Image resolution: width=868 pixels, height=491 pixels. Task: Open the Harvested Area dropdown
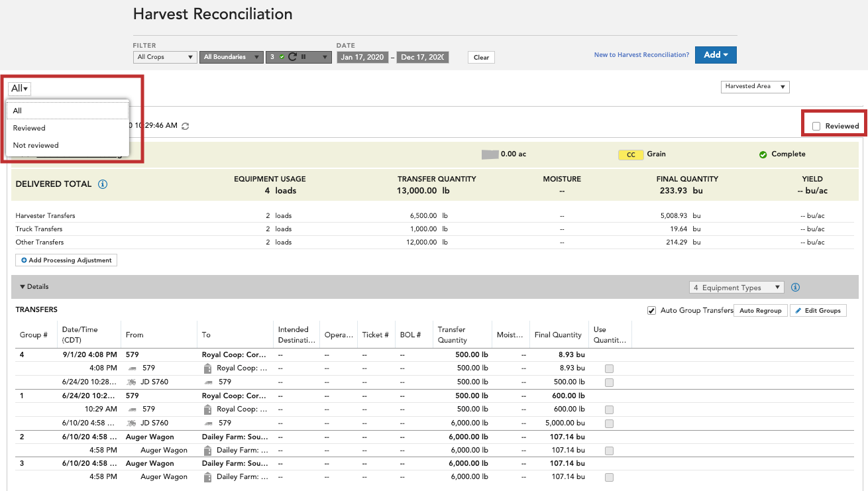pos(755,87)
